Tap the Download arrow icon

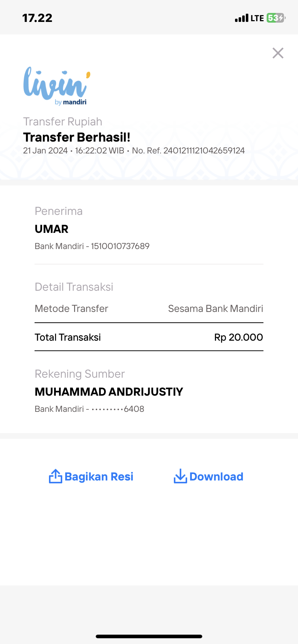180,476
